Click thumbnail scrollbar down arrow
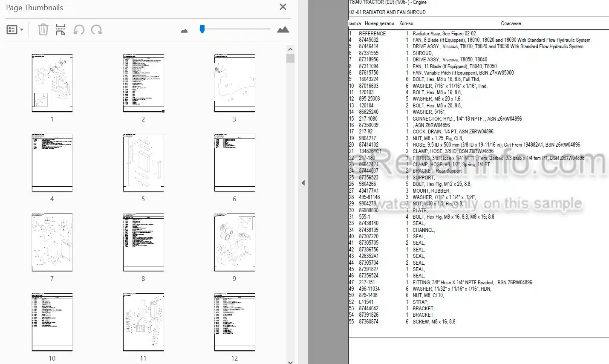The image size is (609, 364). [290, 361]
